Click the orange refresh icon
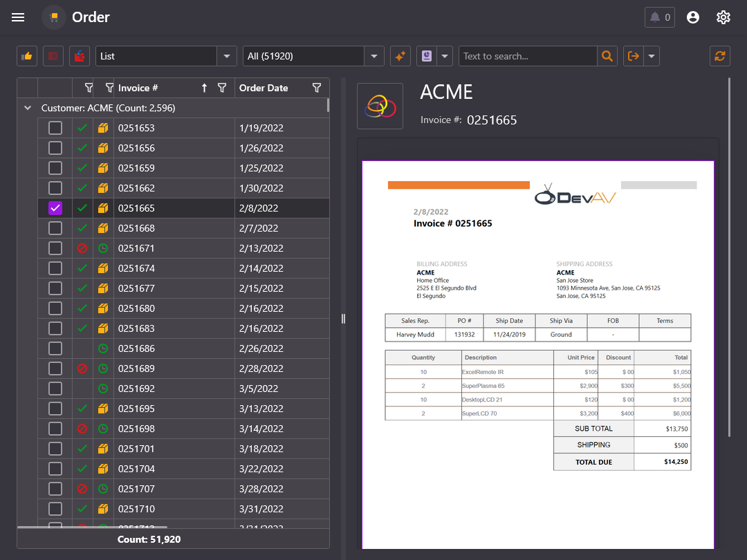 click(x=720, y=56)
